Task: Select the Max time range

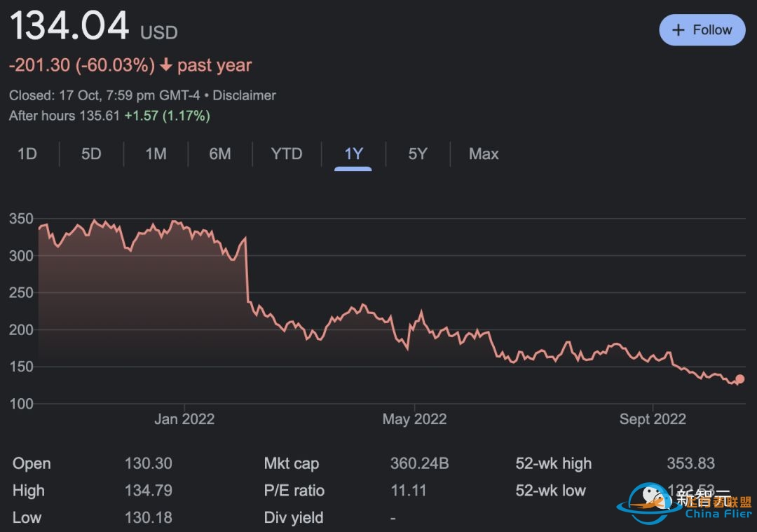Action: pyautogui.click(x=484, y=154)
